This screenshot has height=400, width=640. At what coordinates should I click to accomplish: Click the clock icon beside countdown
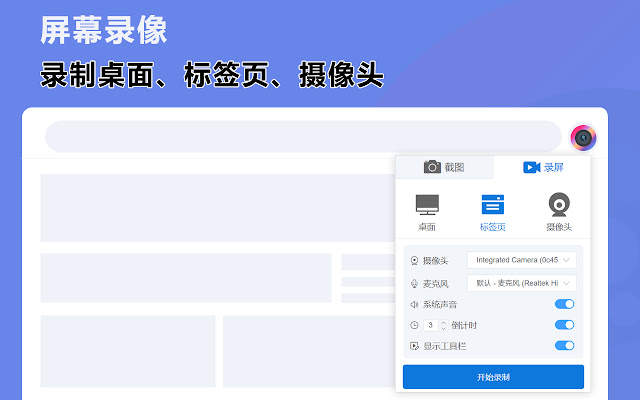414,325
